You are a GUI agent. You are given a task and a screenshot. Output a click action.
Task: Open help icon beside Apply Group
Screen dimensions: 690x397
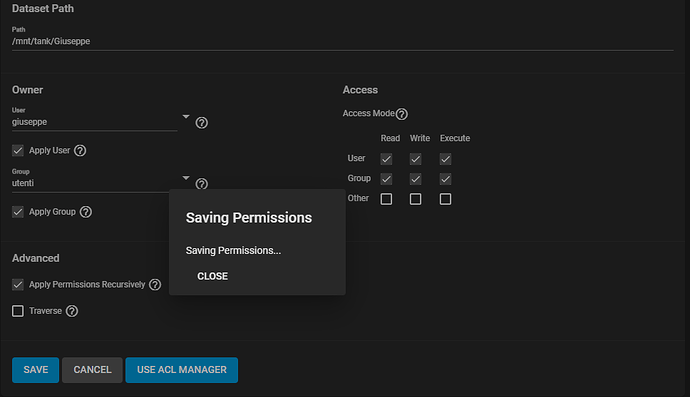[x=86, y=212]
